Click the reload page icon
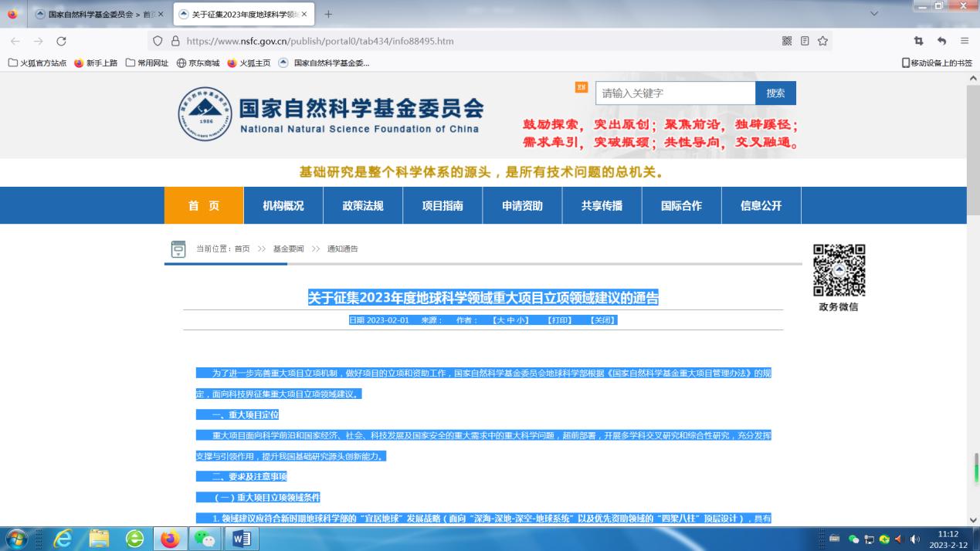The height and width of the screenshot is (551, 980). pos(62,41)
